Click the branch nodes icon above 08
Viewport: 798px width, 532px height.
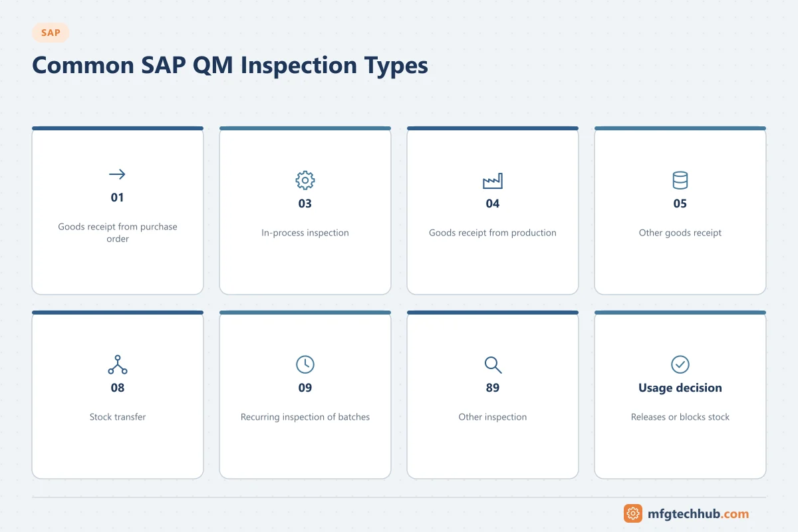click(118, 364)
